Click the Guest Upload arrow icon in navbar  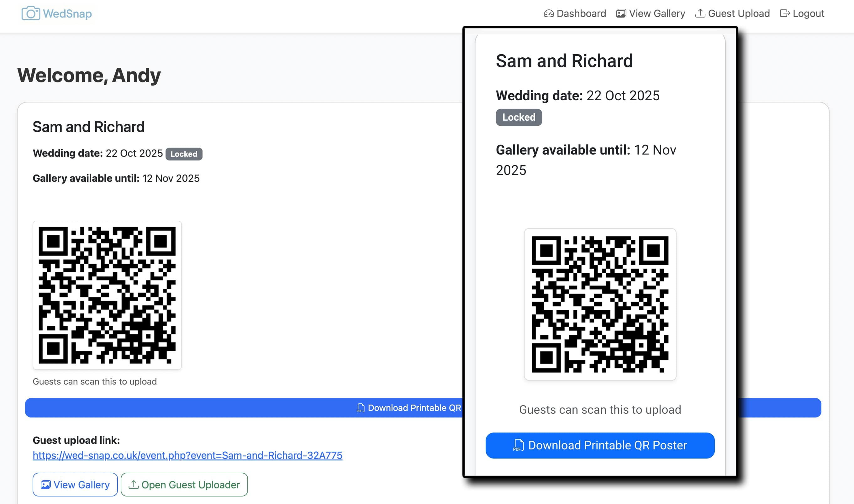(x=700, y=13)
